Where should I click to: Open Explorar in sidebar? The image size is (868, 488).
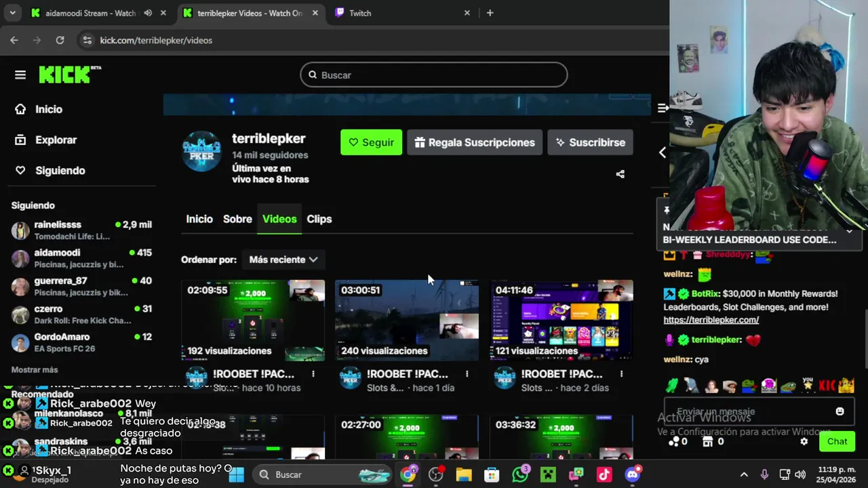tap(46, 140)
